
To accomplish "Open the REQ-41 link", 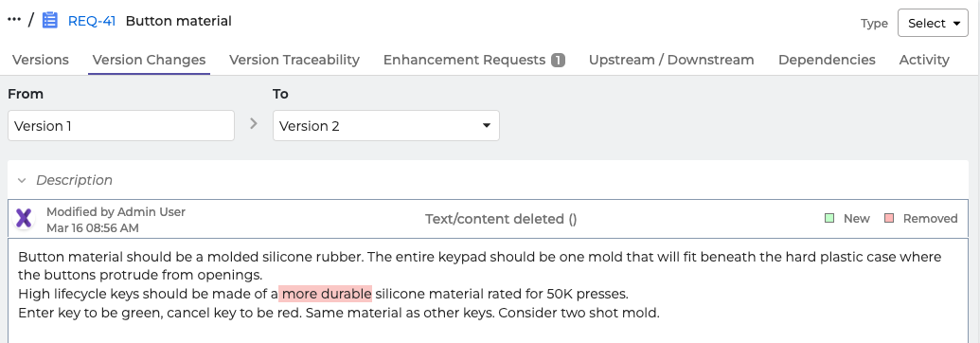I will [x=91, y=21].
